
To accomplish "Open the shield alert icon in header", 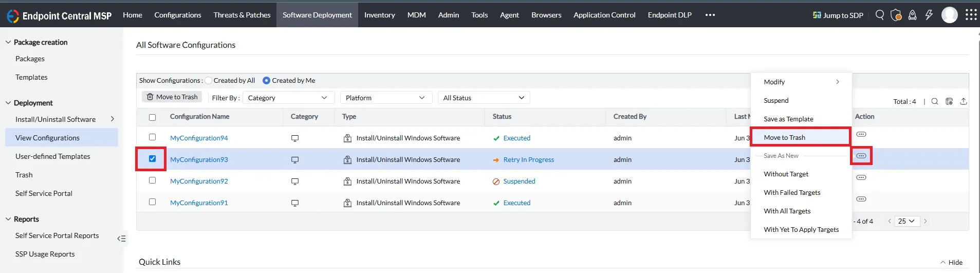I will pyautogui.click(x=896, y=15).
